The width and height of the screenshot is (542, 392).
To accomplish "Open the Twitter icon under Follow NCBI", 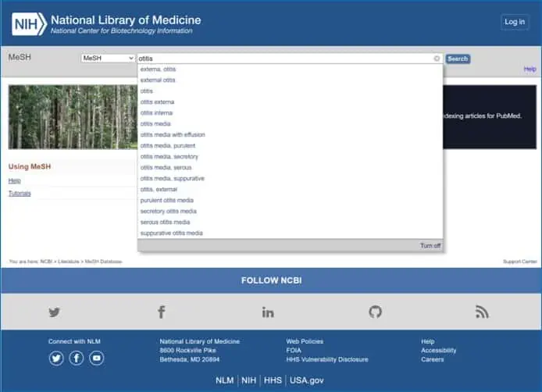I will point(54,312).
